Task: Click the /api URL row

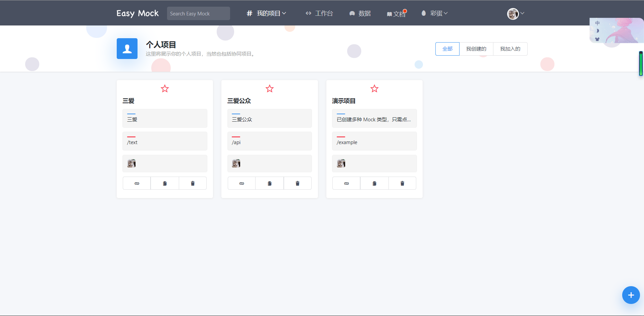Action: click(x=270, y=141)
